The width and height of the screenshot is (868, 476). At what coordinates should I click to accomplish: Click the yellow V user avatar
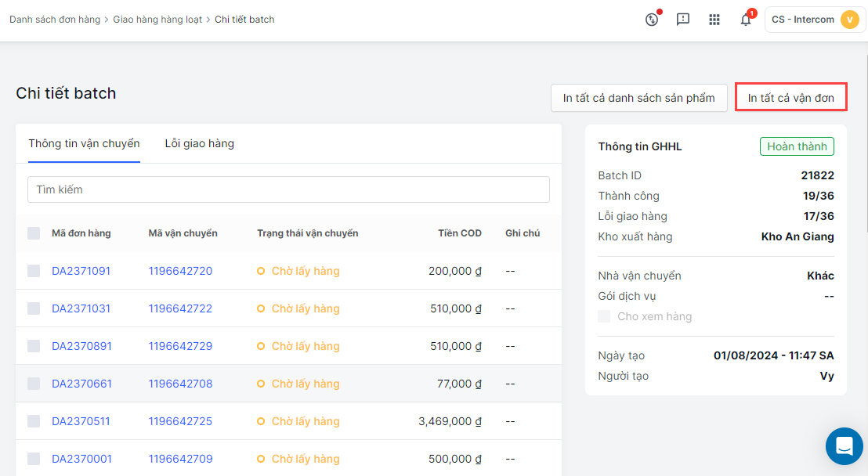(x=849, y=20)
